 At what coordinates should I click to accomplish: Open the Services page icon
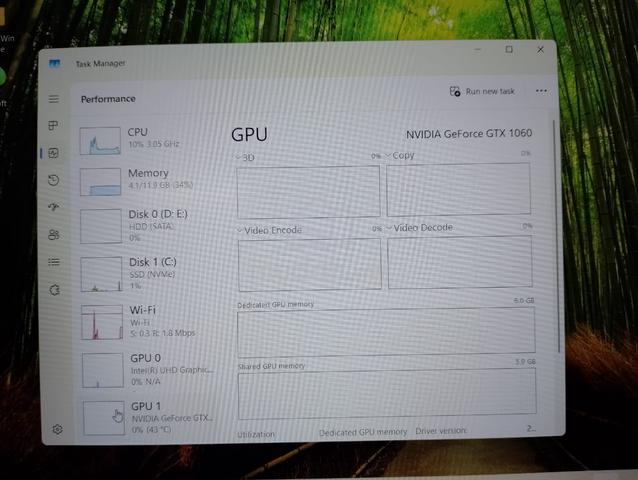pyautogui.click(x=55, y=290)
